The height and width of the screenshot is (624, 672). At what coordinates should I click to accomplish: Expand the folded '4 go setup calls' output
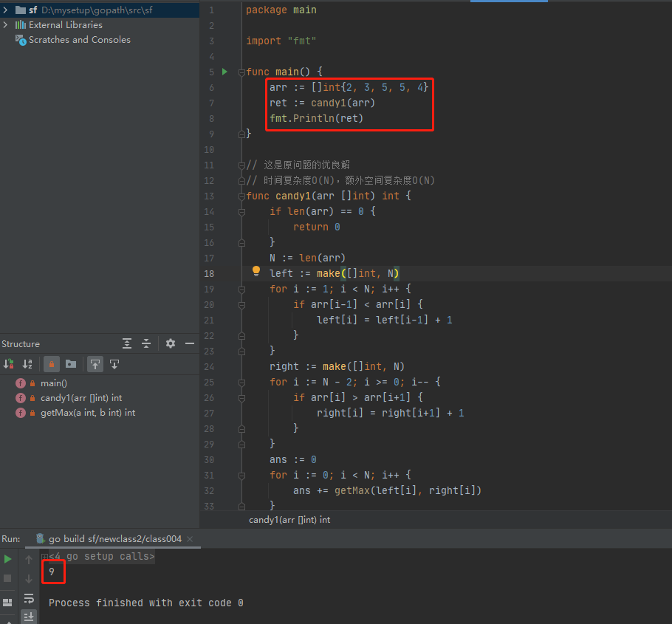point(44,557)
